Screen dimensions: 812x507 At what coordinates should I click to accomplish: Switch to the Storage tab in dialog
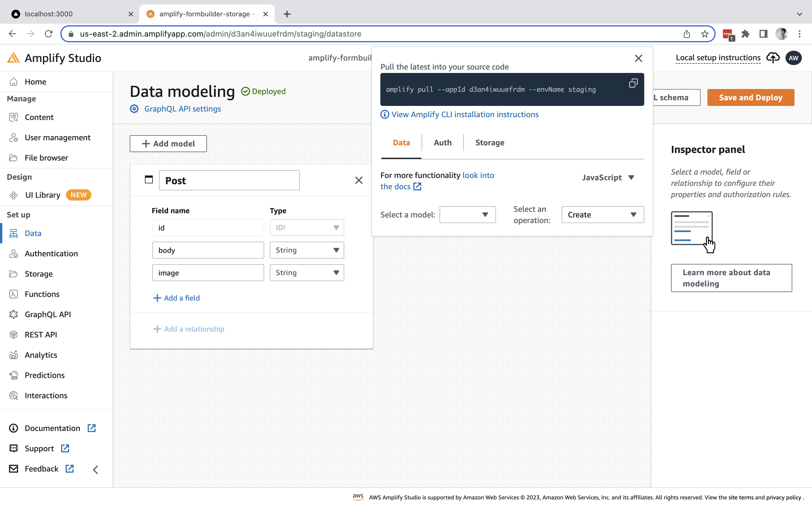(489, 143)
